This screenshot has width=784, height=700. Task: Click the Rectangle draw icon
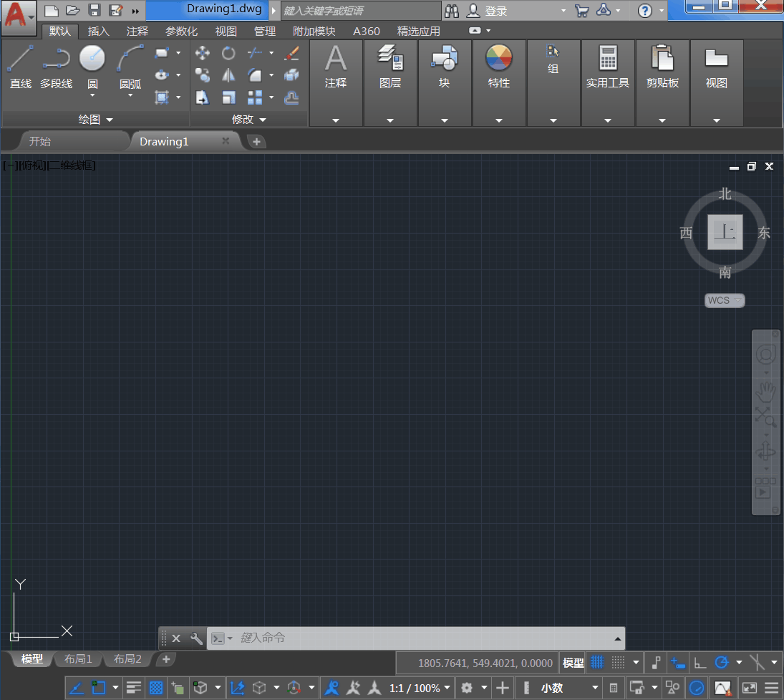tap(162, 52)
